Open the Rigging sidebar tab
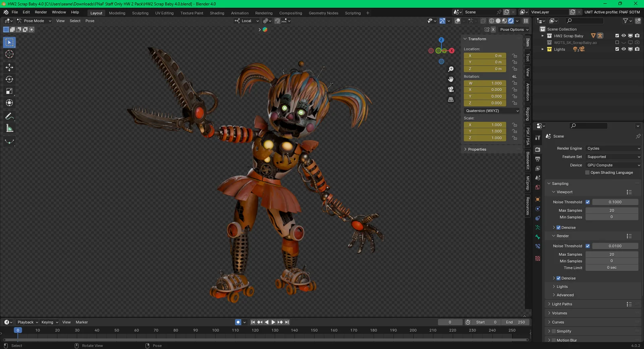The width and height of the screenshot is (644, 349). point(528,114)
